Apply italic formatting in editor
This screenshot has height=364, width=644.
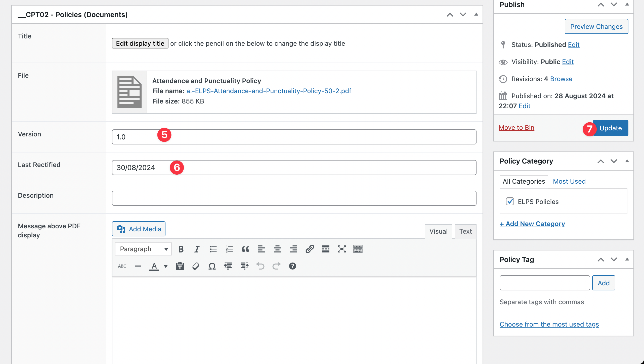pos(197,249)
